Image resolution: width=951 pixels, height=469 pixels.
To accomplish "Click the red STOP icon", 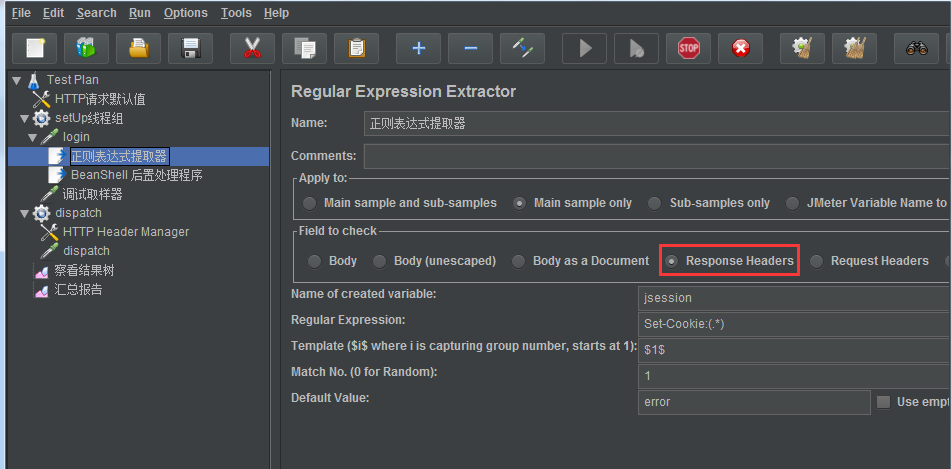I will point(688,49).
